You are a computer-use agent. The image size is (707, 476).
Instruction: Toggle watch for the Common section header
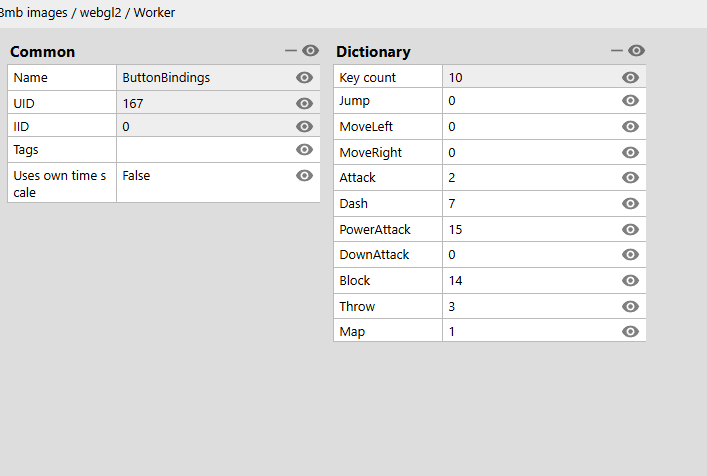point(310,50)
